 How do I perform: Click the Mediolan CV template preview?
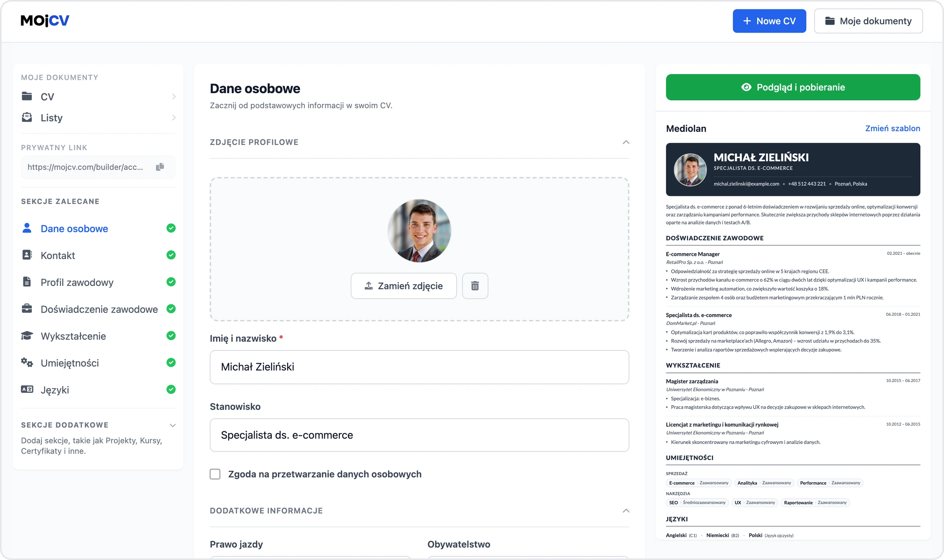[793, 341]
